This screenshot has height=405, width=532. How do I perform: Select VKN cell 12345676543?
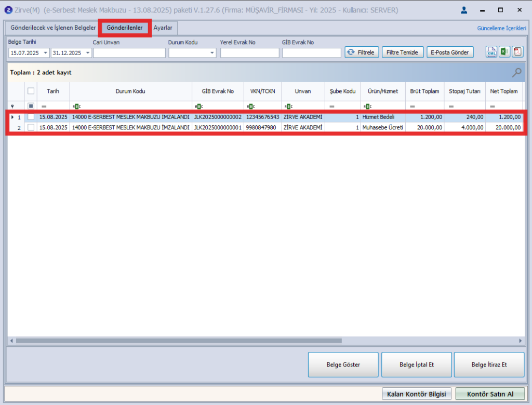(x=262, y=117)
